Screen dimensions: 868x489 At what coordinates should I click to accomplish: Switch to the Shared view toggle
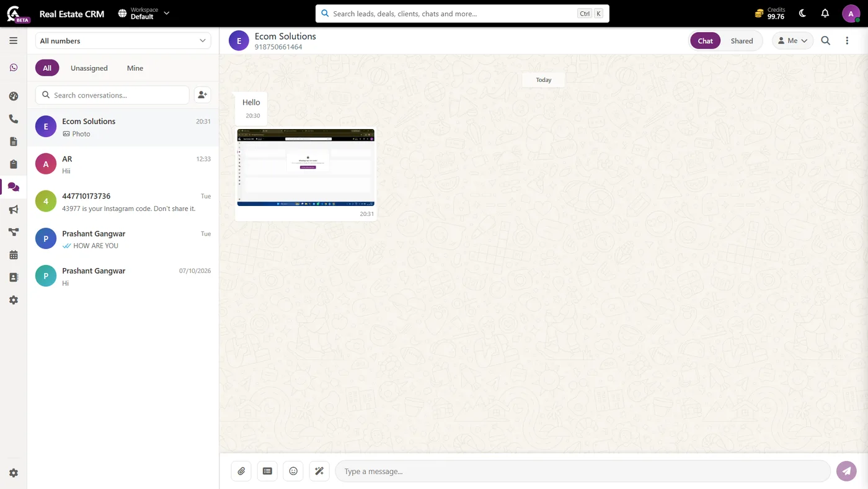742,41
